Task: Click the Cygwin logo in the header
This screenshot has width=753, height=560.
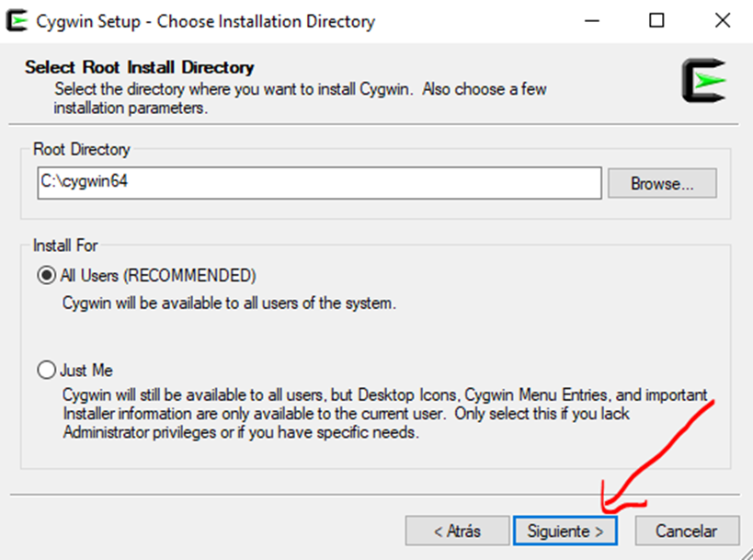Action: click(x=703, y=81)
